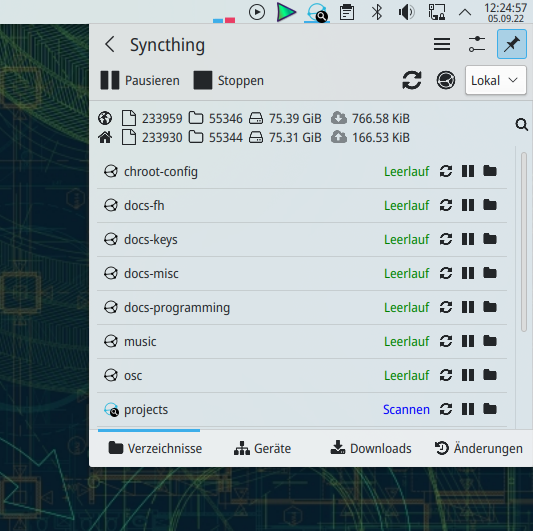The image size is (533, 531).
Task: Rescan the docs-fh folder
Action: pyautogui.click(x=446, y=205)
